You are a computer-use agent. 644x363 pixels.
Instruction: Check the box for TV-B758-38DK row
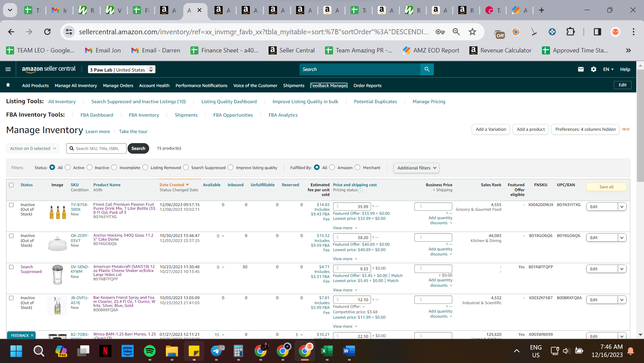coord(11,205)
